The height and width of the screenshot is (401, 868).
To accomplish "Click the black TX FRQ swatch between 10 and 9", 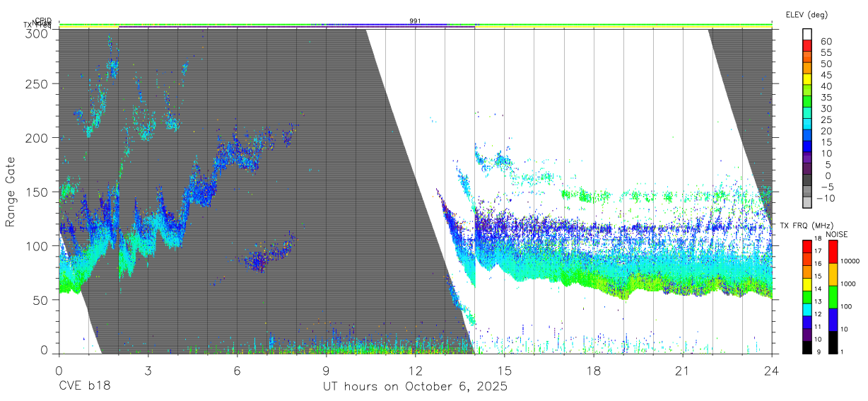I will (x=807, y=347).
